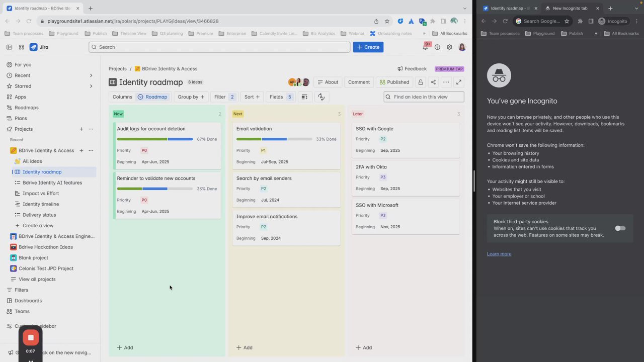The width and height of the screenshot is (644, 362).
Task: Click the Feedback link
Action: coord(412,69)
